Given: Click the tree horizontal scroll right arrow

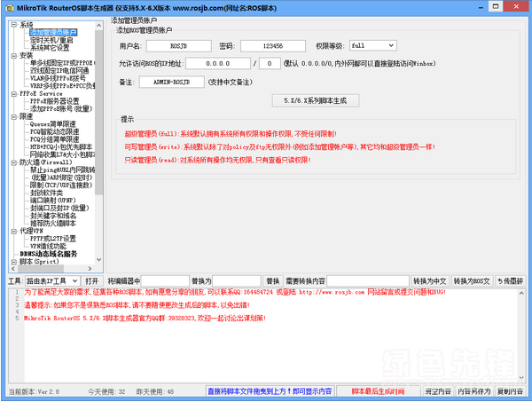Looking at the screenshot, I should click(x=90, y=269).
